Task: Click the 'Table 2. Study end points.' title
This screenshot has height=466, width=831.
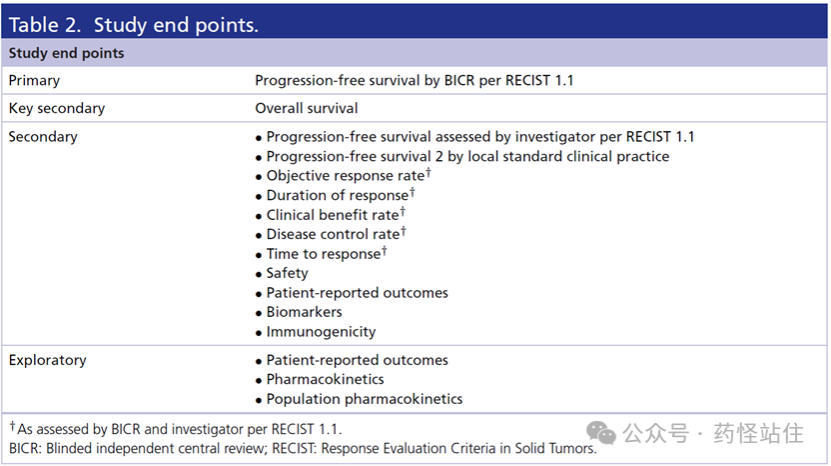Action: click(x=134, y=25)
